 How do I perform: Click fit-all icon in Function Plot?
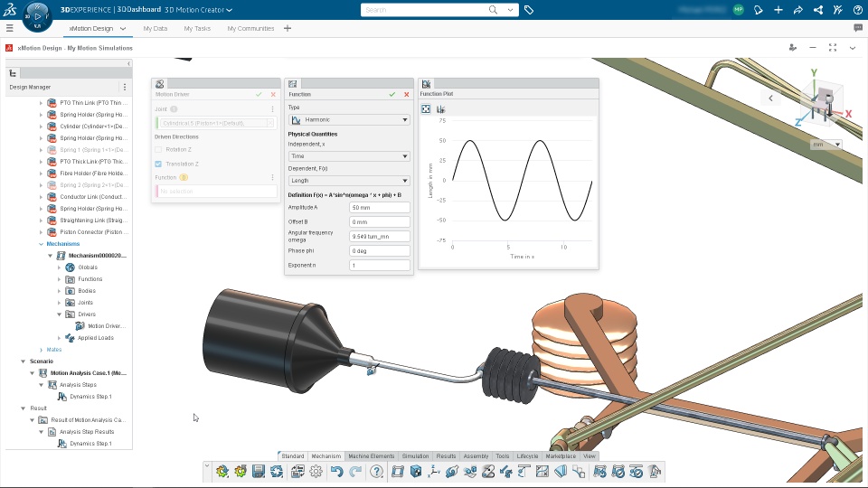426,109
